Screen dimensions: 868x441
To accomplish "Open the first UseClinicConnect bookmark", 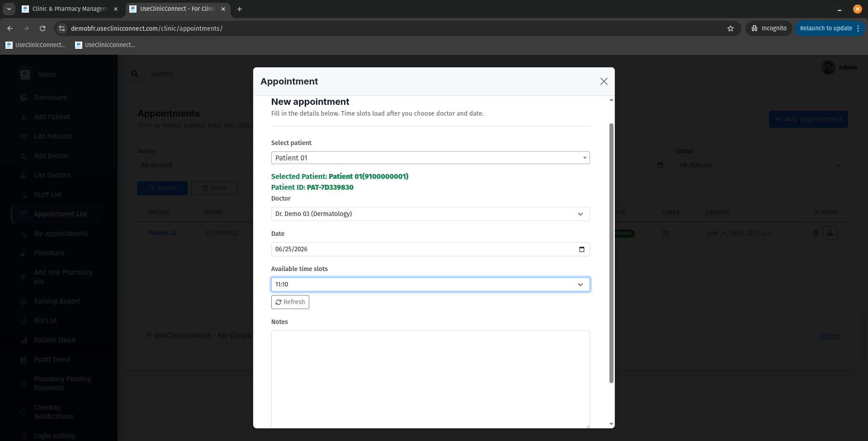I will [35, 45].
